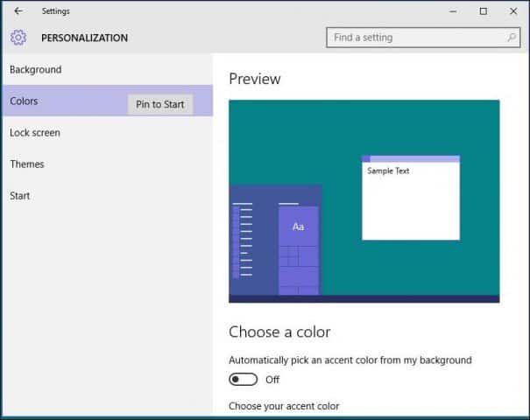Viewport: 530px width, 420px height.
Task: Click the Personalization gear icon
Action: [18, 38]
